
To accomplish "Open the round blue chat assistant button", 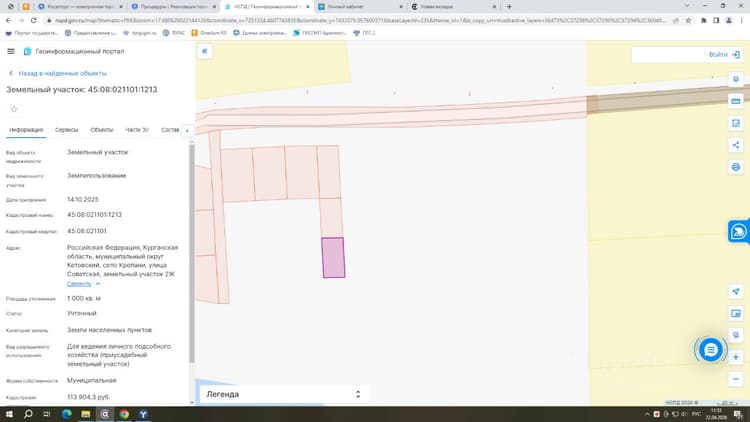I will point(711,350).
